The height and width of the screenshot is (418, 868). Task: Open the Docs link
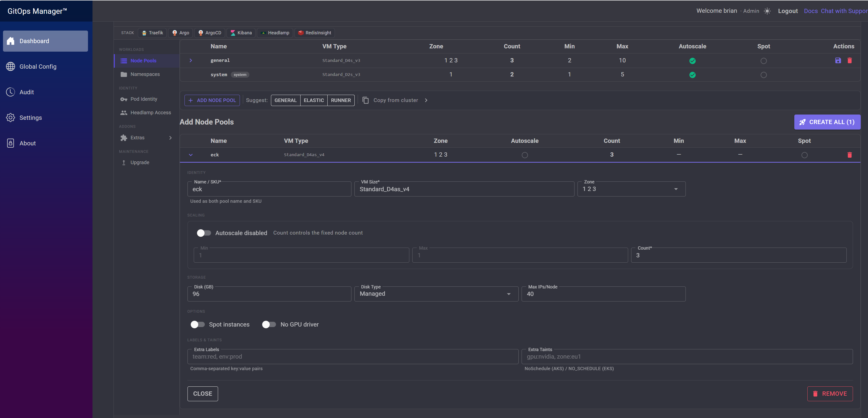pyautogui.click(x=810, y=11)
